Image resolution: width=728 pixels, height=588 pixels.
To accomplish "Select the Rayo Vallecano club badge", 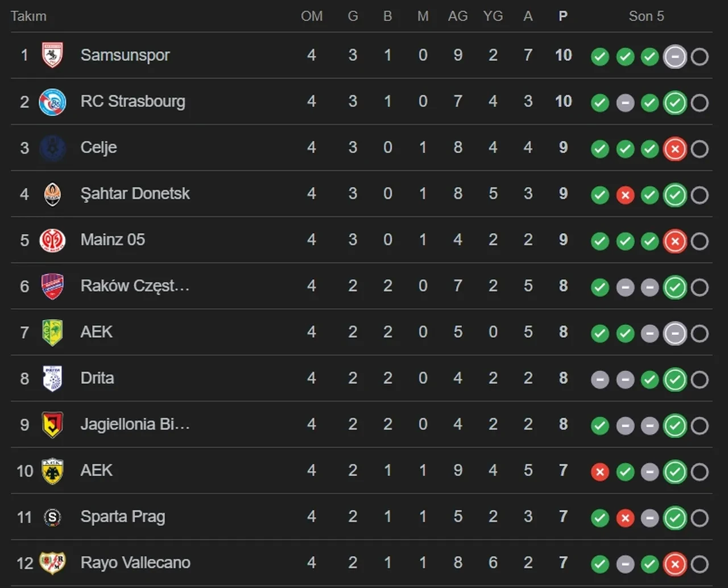I will [53, 563].
